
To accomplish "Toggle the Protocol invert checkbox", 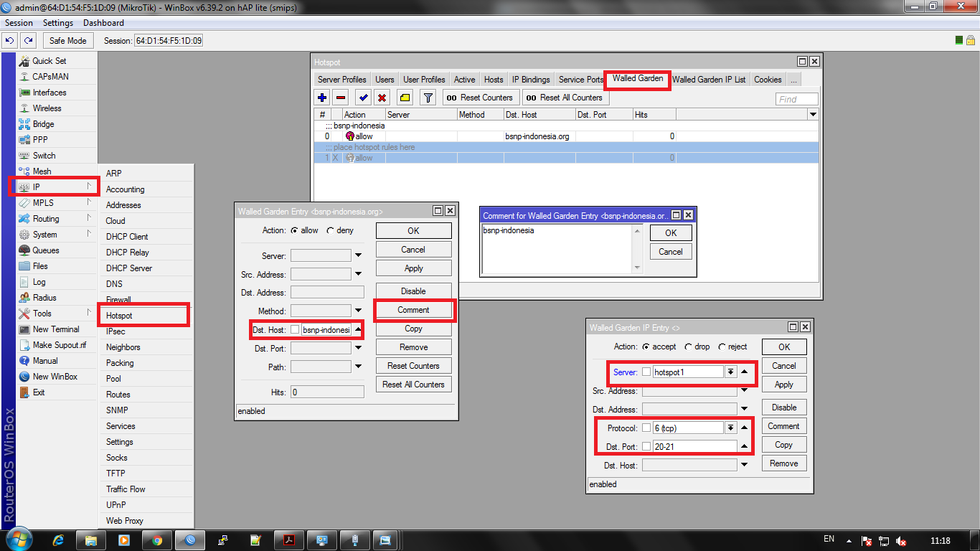I will pyautogui.click(x=646, y=428).
